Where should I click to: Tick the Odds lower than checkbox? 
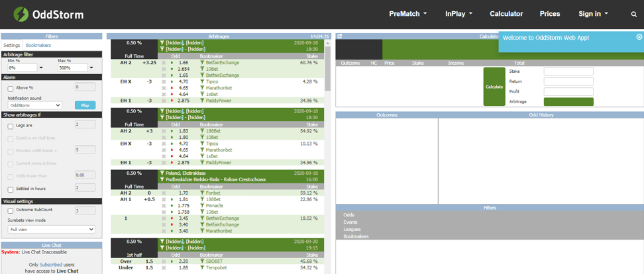coord(10,177)
